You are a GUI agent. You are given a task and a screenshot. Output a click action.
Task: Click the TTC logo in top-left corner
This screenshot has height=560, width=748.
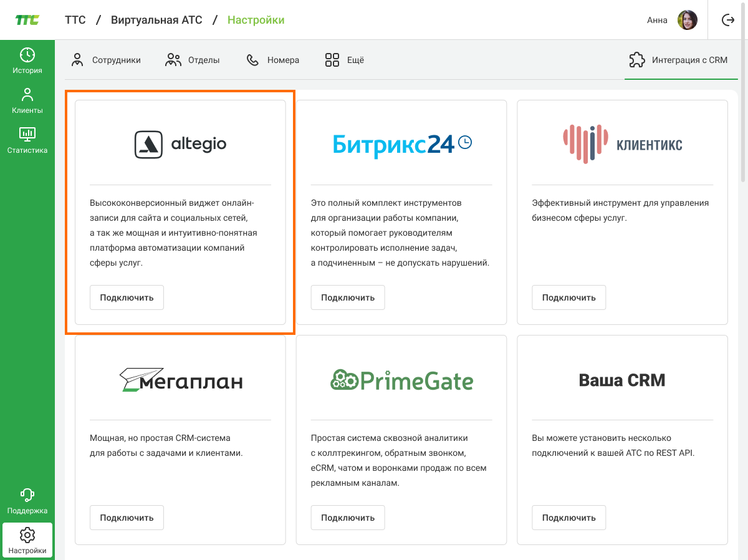27,20
